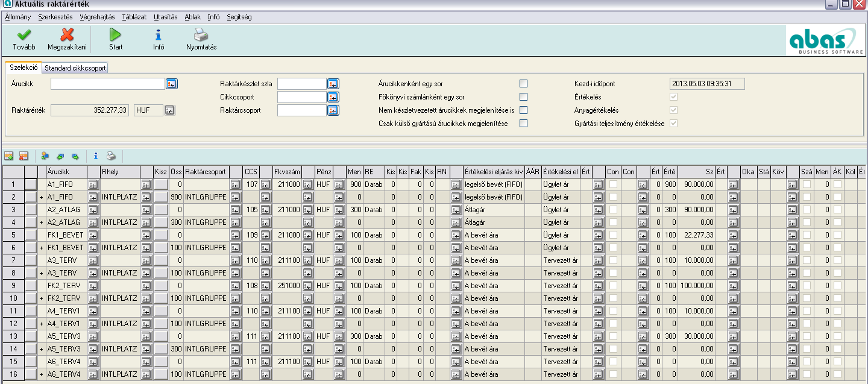Open the Végrehajtás menu
Screen dimensions: 868x384
(x=97, y=17)
